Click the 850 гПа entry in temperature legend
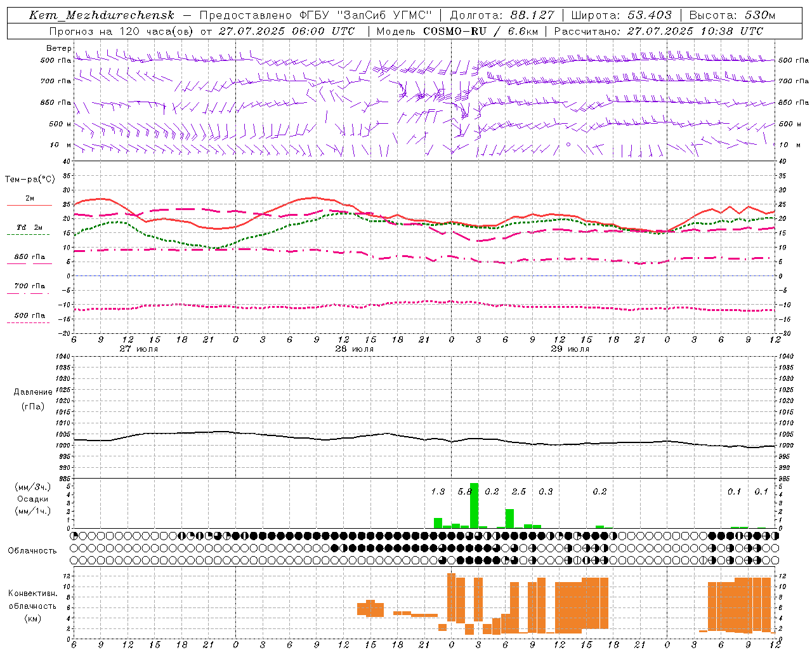 (29, 257)
